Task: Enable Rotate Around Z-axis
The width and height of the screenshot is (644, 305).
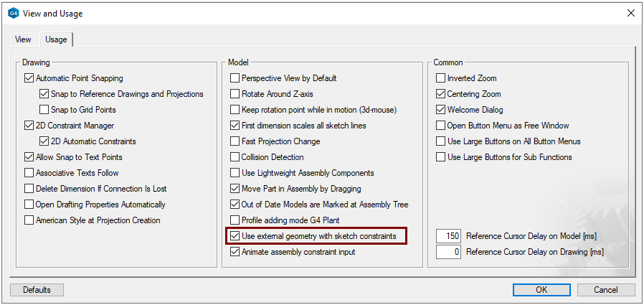Action: (x=235, y=94)
